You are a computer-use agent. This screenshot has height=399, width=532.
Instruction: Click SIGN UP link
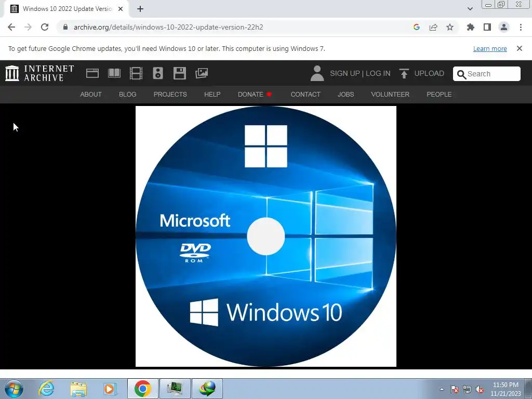tap(345, 73)
